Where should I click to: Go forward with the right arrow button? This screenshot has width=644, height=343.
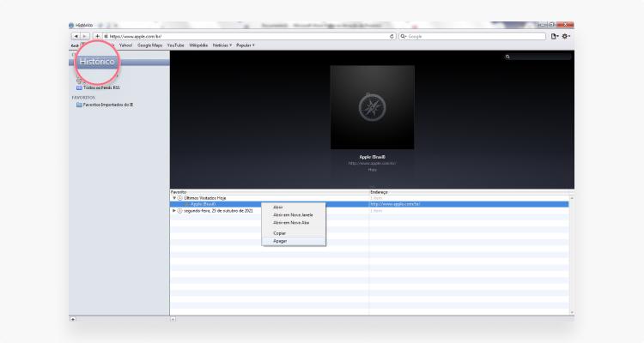(x=85, y=37)
